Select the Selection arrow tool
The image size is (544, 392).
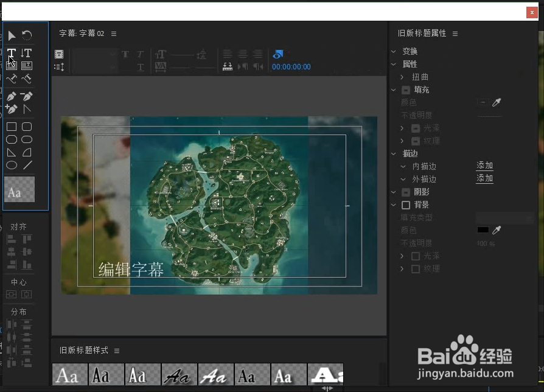[12, 35]
